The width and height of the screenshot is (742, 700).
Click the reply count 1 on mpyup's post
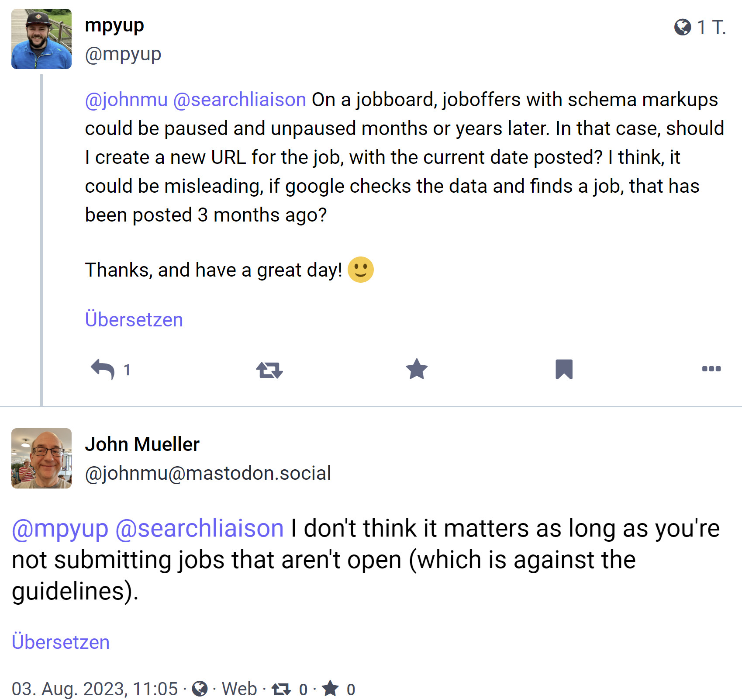pos(127,369)
